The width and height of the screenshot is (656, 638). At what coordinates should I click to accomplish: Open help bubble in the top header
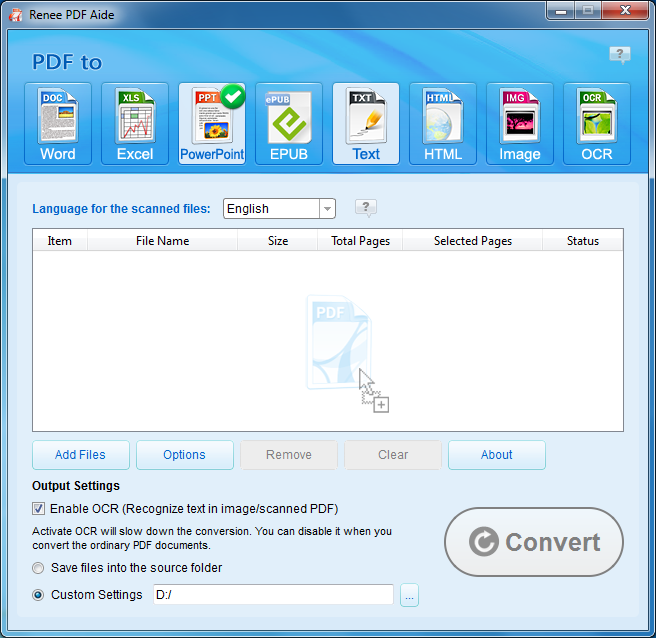(x=620, y=55)
